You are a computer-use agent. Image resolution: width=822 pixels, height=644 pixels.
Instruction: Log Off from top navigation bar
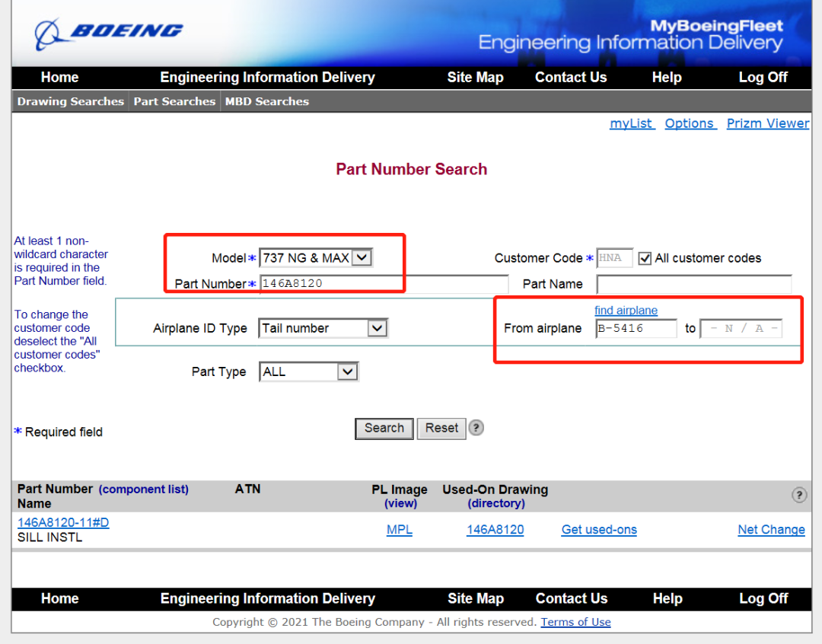click(x=763, y=77)
